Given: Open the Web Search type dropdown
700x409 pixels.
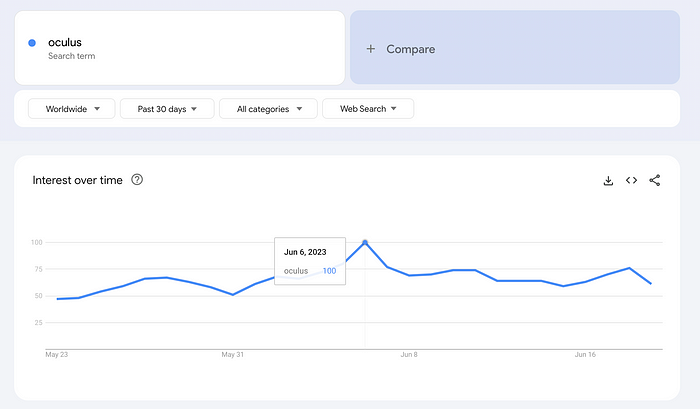Looking at the screenshot, I should pos(368,109).
